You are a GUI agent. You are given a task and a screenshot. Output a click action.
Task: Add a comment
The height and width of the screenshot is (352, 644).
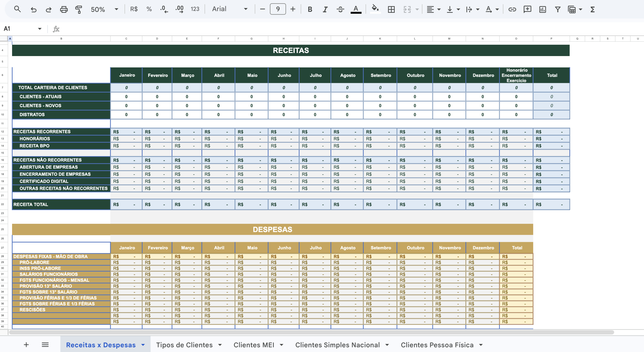click(x=527, y=9)
